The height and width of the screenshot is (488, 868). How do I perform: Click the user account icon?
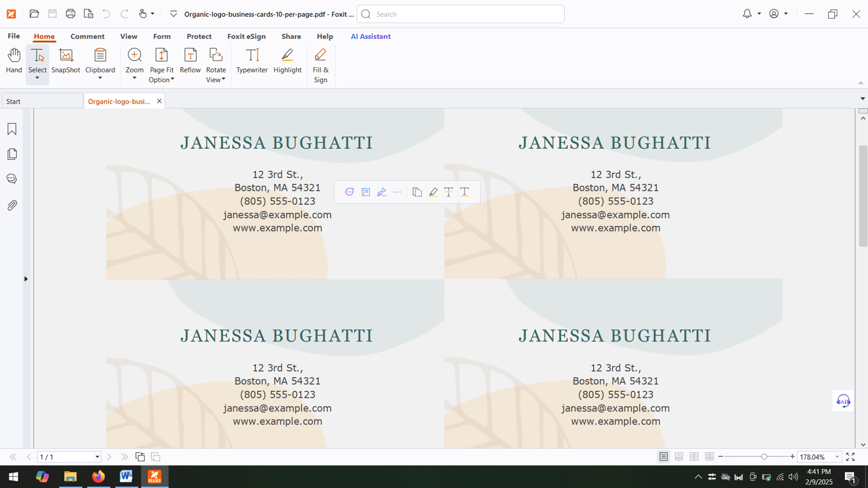click(774, 14)
